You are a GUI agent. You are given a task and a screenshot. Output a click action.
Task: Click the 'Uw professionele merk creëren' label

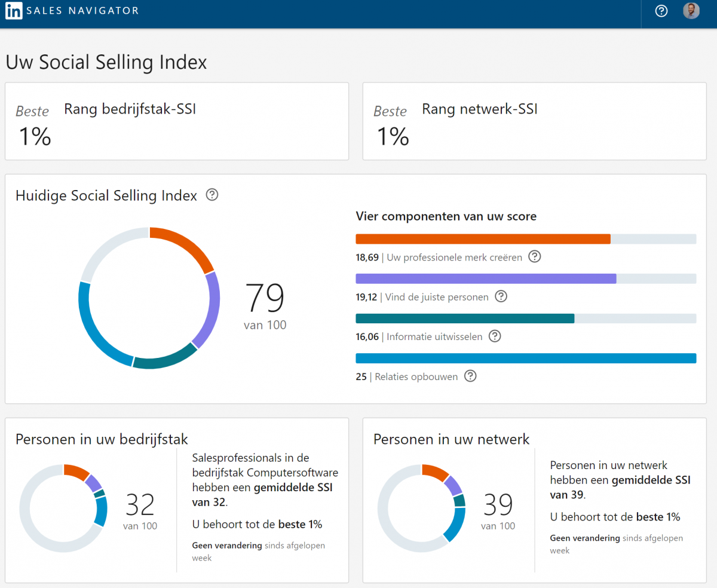(x=455, y=258)
